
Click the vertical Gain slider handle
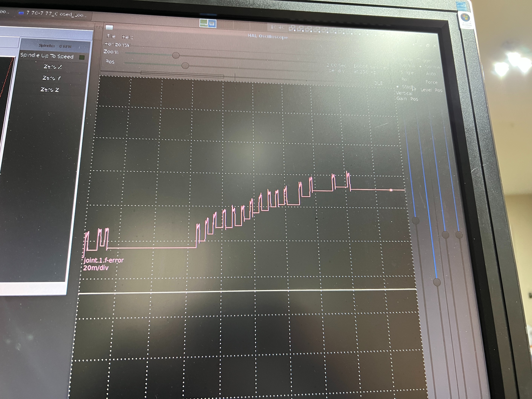[x=416, y=221]
